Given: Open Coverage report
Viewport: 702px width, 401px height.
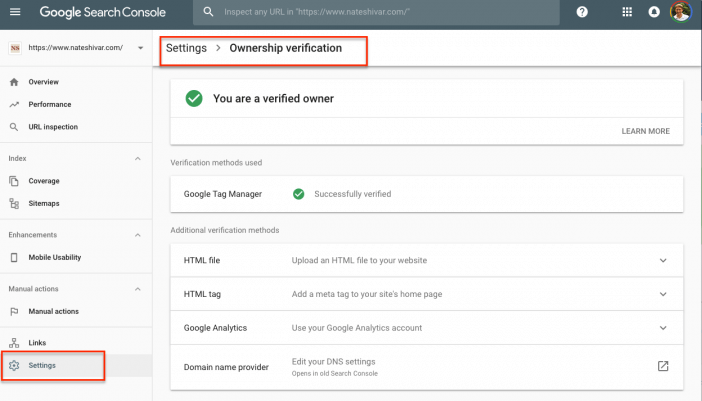Looking at the screenshot, I should 44,181.
